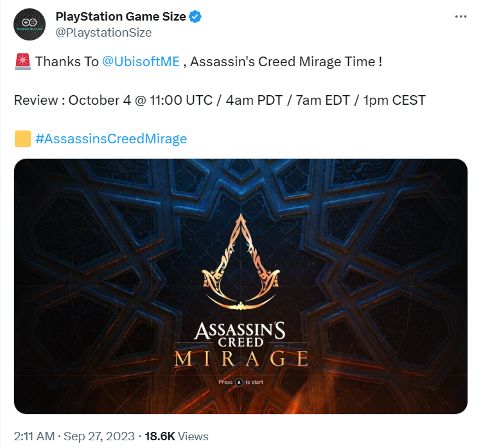Screen dimensions: 481x448
Task: Click the golden Assassin insignia logo
Action: pyautogui.click(x=241, y=262)
